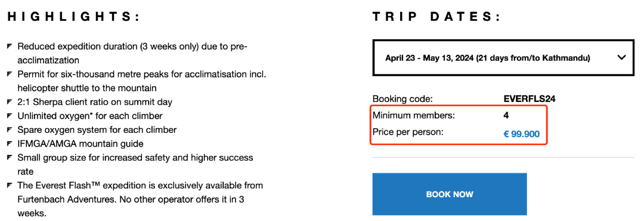Click the 'Minimum members:' label
The image size is (644, 221).
coord(414,116)
